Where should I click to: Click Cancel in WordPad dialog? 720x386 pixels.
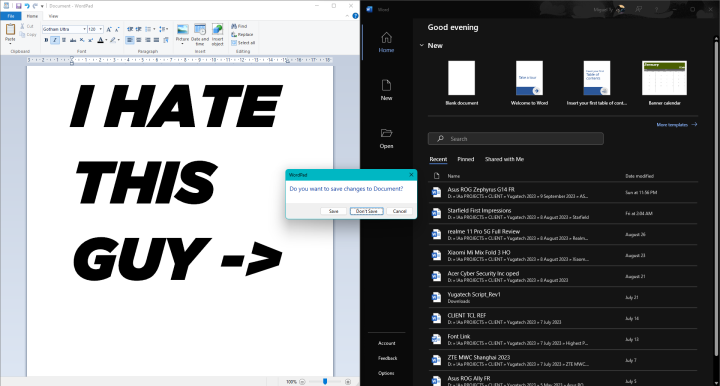click(x=399, y=211)
